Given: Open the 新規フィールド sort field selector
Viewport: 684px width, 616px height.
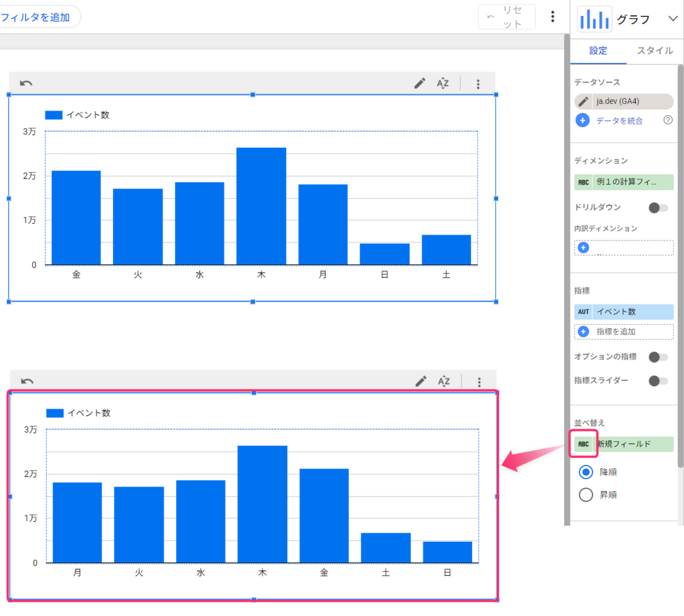Looking at the screenshot, I should pos(624,444).
